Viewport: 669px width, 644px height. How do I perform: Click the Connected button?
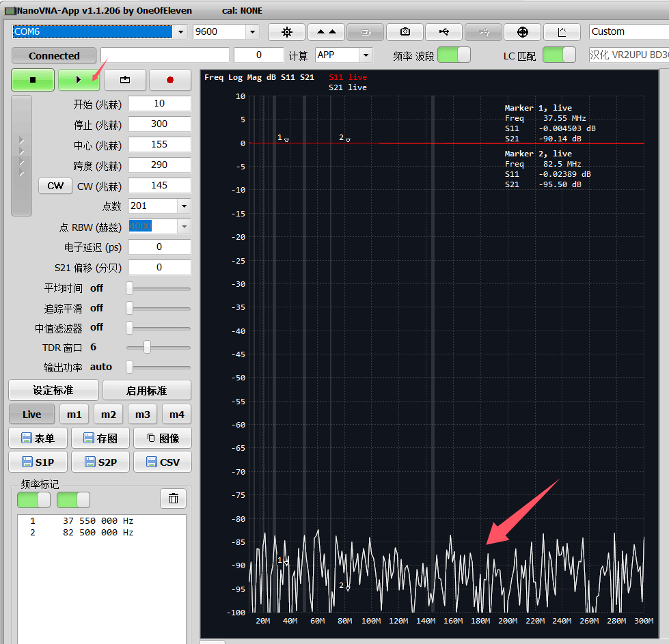54,56
